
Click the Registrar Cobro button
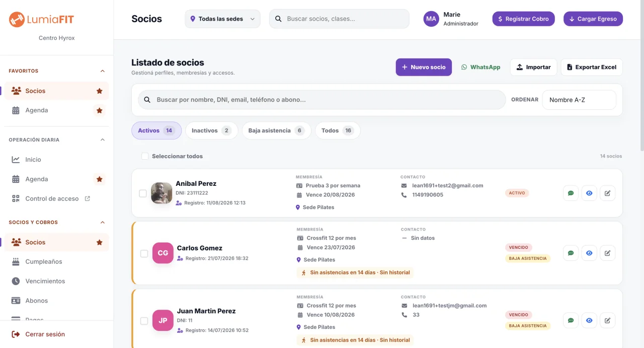tap(523, 19)
